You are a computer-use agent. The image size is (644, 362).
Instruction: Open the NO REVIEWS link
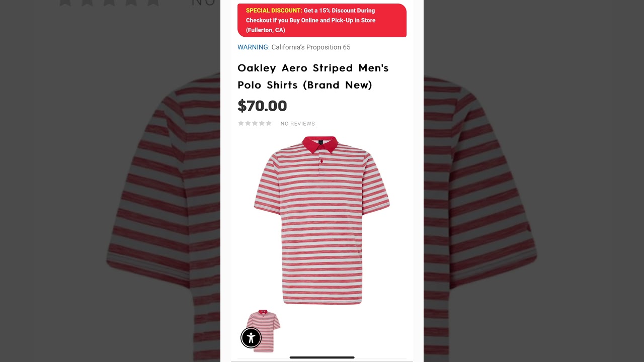coord(298,124)
